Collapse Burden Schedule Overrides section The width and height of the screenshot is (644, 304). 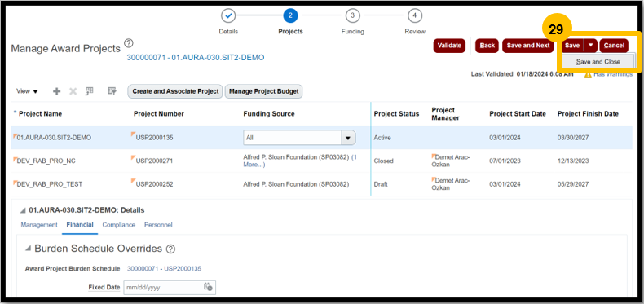click(x=28, y=249)
